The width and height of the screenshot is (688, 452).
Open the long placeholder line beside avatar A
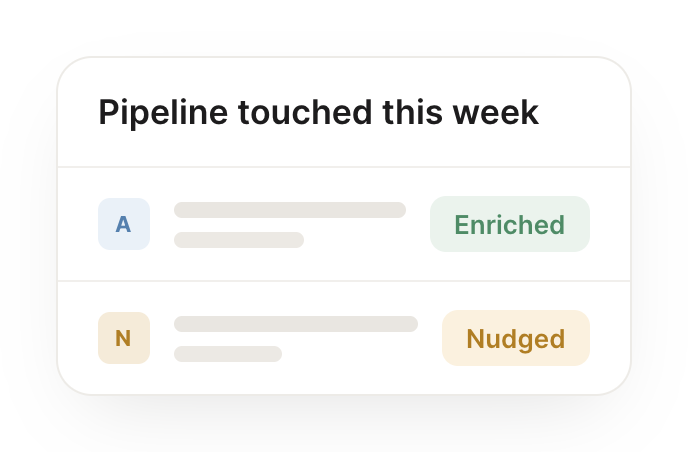(x=290, y=210)
